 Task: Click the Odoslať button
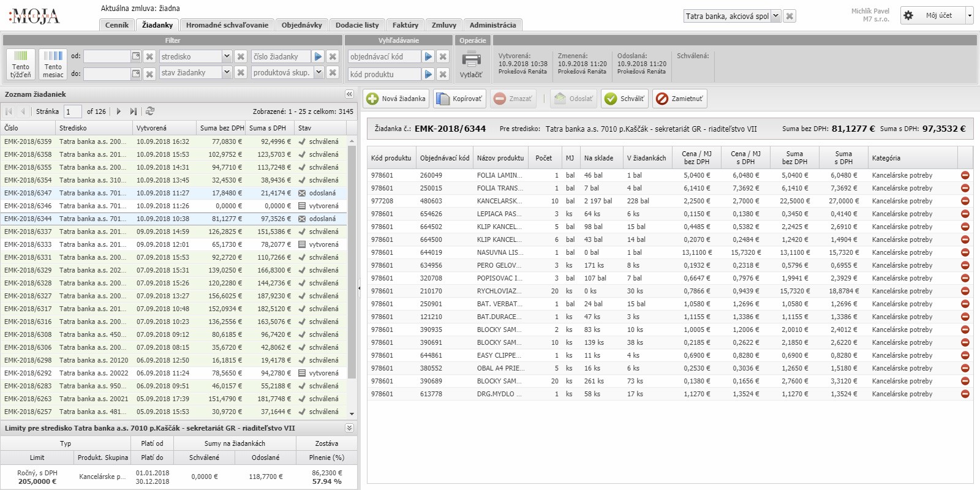[573, 99]
